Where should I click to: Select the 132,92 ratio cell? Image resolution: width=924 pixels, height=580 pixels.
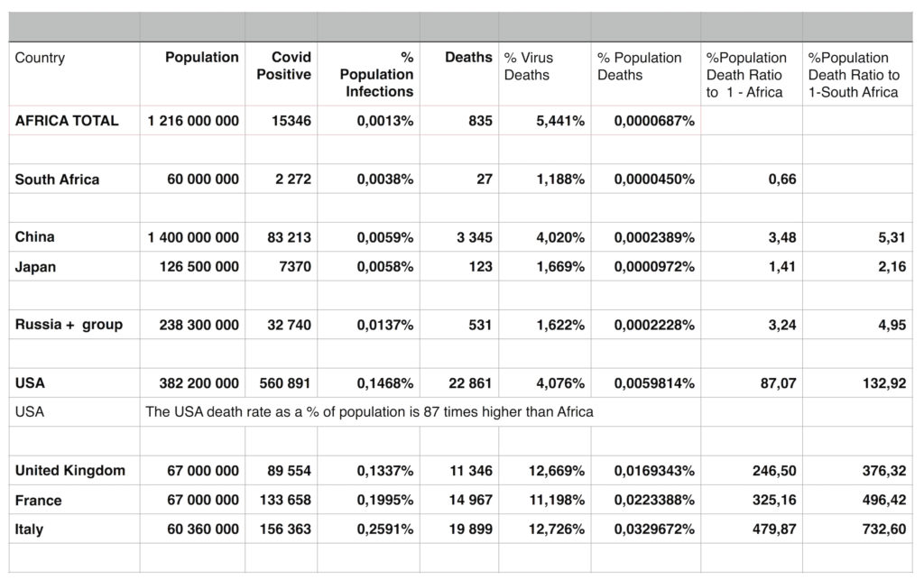pos(857,382)
